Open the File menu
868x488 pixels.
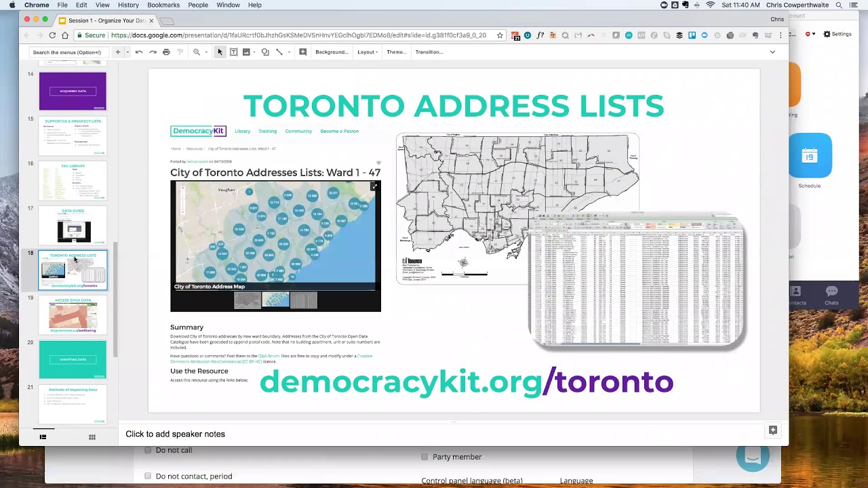62,5
